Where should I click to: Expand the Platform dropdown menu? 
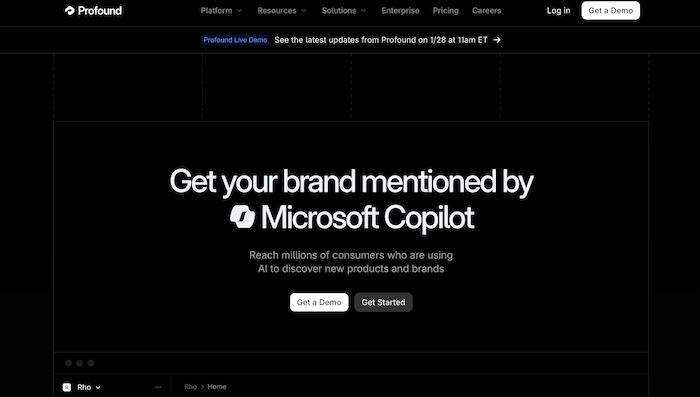click(221, 10)
